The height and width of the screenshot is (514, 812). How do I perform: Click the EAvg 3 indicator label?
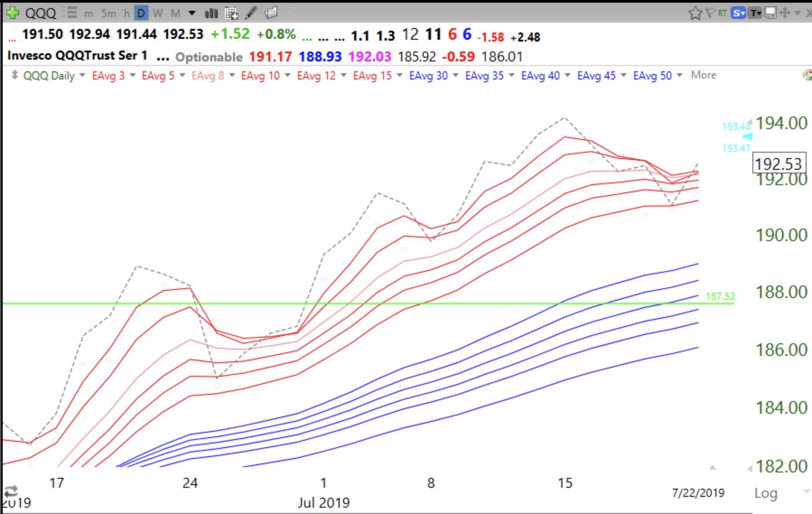point(108,75)
